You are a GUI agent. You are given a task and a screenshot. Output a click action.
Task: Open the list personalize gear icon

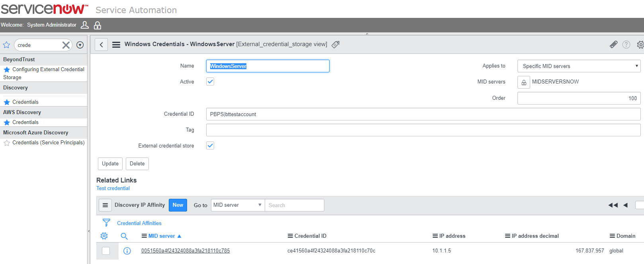click(x=104, y=236)
